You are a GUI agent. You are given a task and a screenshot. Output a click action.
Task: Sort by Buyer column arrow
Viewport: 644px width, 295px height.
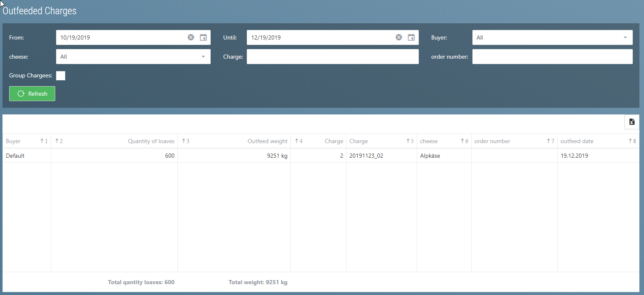click(x=42, y=141)
